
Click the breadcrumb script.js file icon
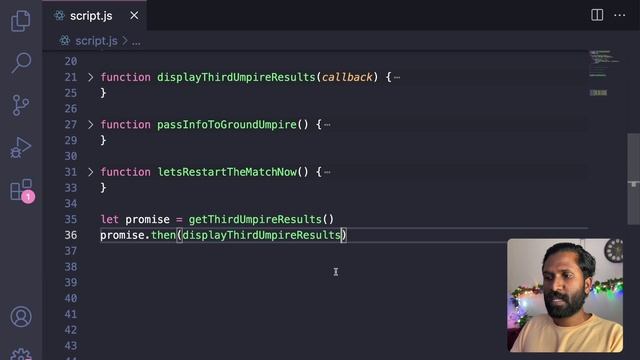tap(64, 41)
